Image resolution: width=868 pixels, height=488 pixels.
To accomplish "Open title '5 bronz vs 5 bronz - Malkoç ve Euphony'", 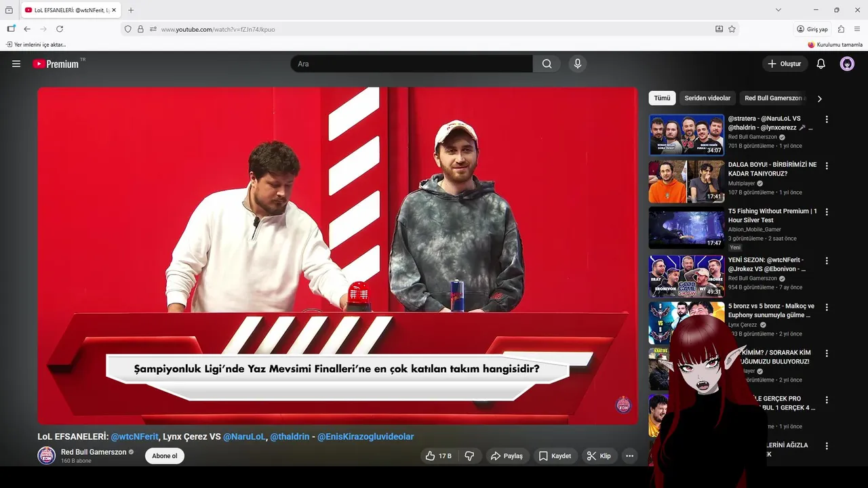I will point(771,310).
